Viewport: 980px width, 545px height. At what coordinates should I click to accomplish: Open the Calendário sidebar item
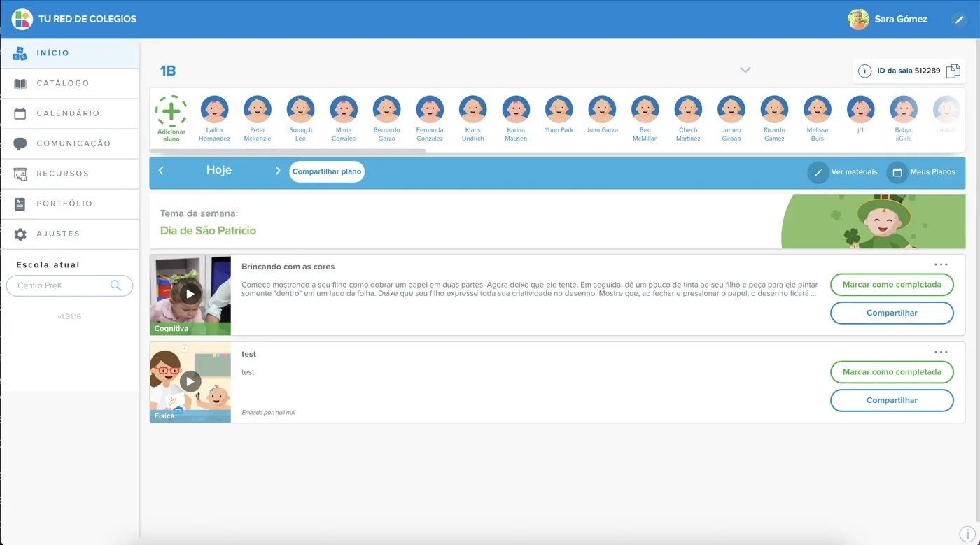pos(69,113)
